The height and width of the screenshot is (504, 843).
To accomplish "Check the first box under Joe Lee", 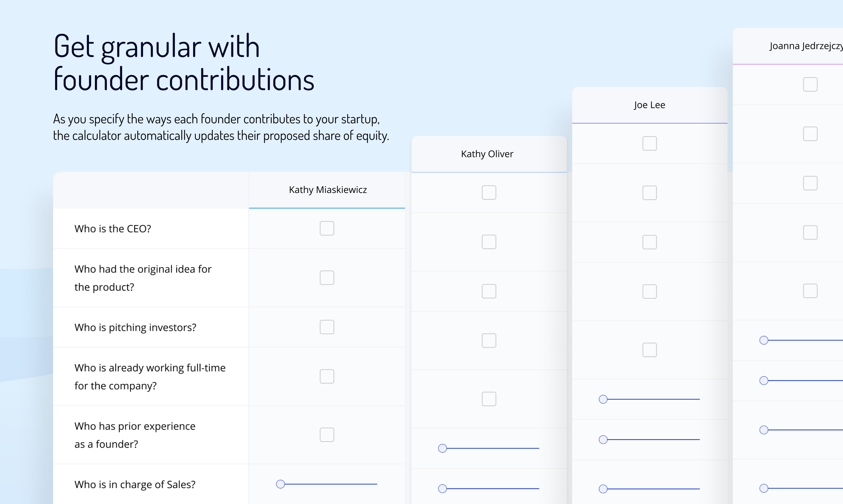I will (649, 143).
